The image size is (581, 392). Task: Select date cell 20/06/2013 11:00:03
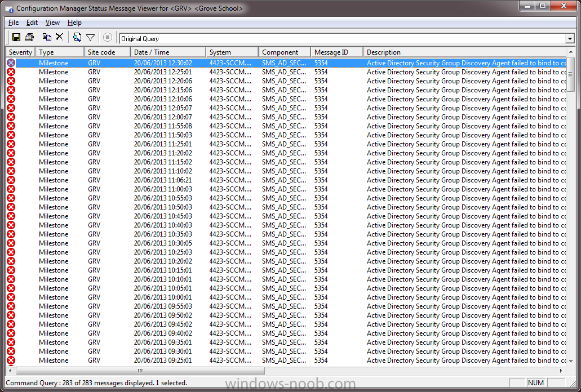[163, 189]
